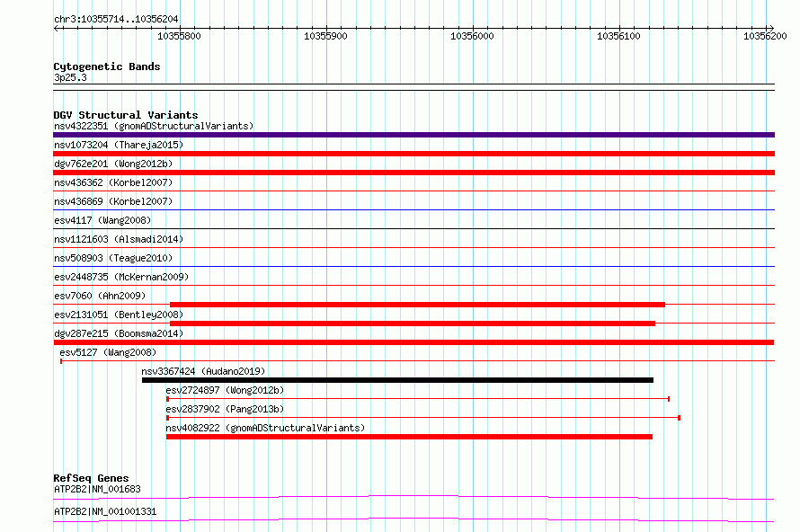Click ruler position 10356000
800x532 pixels.
click(x=472, y=36)
